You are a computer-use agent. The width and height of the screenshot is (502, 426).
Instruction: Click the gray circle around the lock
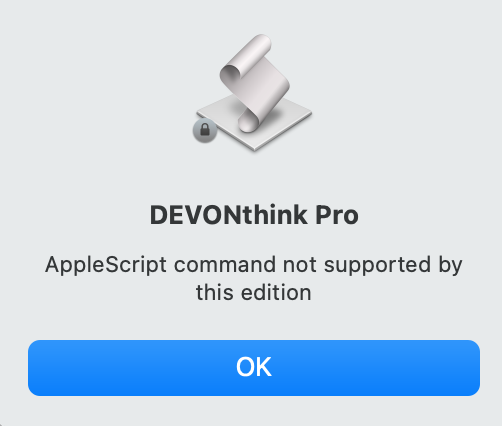click(x=205, y=130)
